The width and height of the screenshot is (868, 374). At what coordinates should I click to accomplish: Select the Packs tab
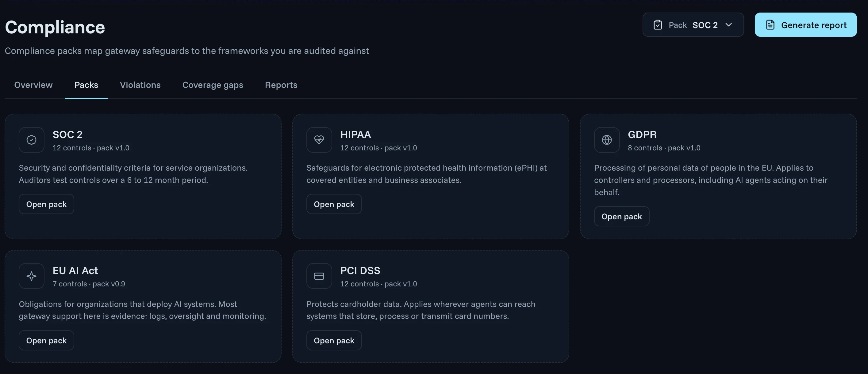[86, 85]
